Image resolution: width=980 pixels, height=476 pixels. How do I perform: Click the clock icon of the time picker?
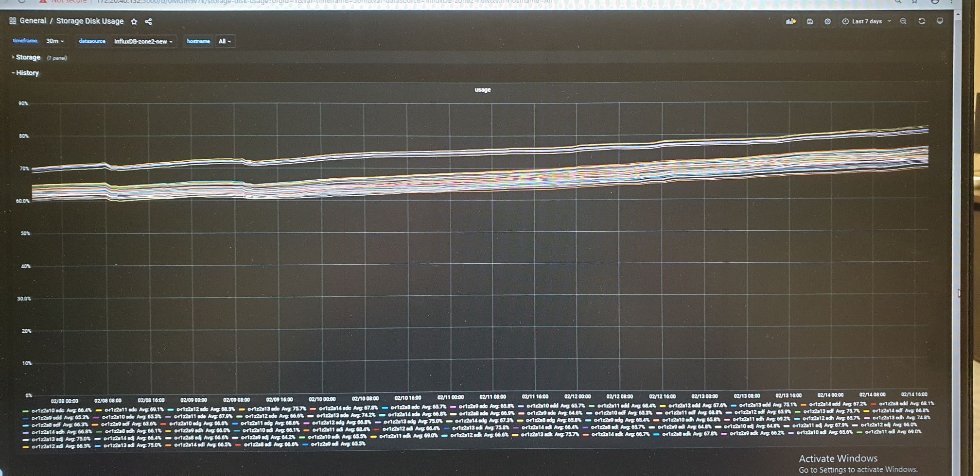click(845, 21)
